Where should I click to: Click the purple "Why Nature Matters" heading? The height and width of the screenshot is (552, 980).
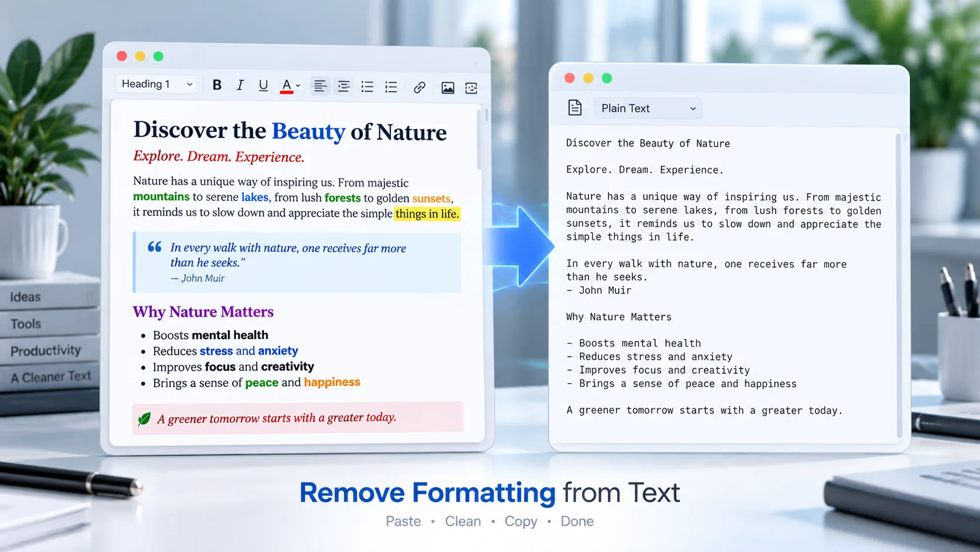pyautogui.click(x=203, y=311)
